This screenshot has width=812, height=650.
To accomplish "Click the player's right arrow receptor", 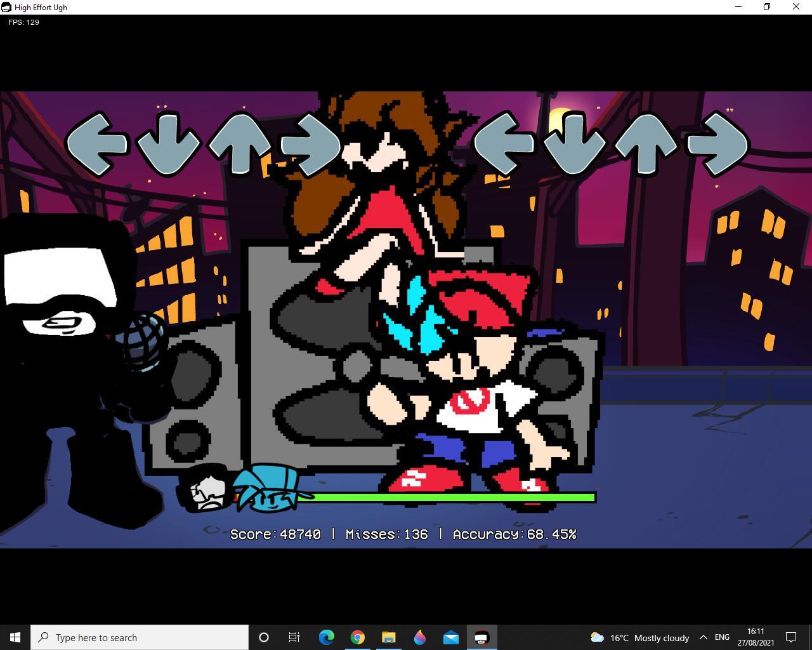I will [x=718, y=143].
